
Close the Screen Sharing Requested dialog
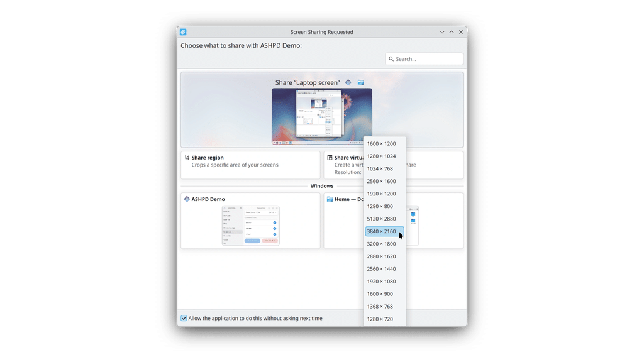[461, 32]
